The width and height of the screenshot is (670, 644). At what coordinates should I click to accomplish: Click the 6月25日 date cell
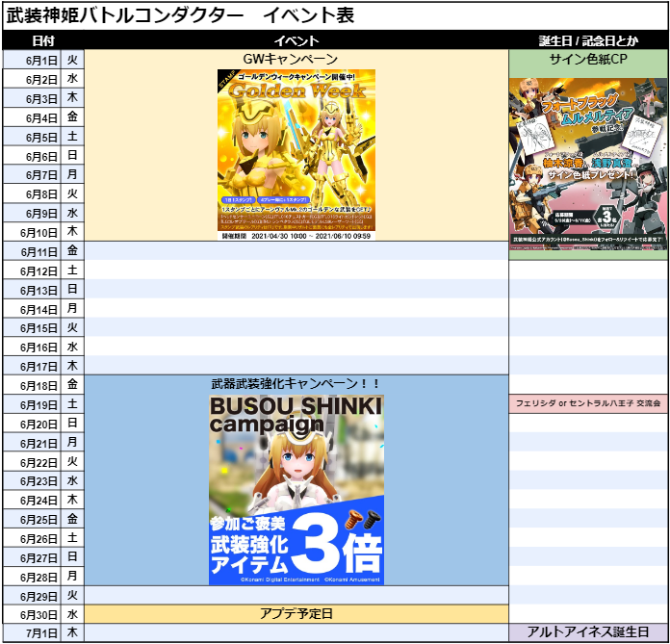(x=32, y=519)
